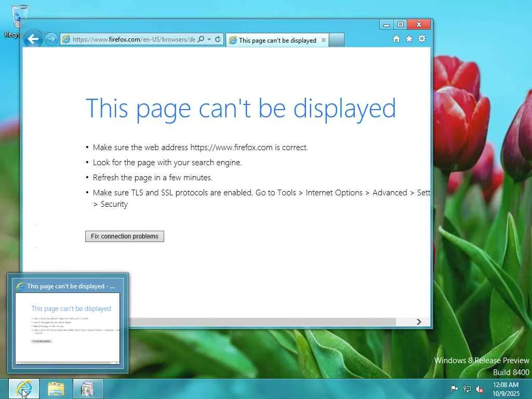Screen dimensions: 532x399
Task: Refresh the page with the reload icon
Action: (x=218, y=39)
